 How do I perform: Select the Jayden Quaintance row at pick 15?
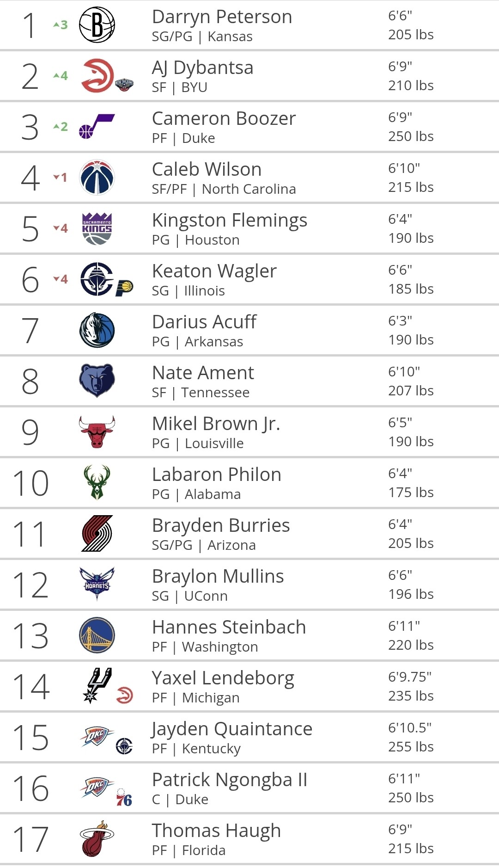pos(249,737)
